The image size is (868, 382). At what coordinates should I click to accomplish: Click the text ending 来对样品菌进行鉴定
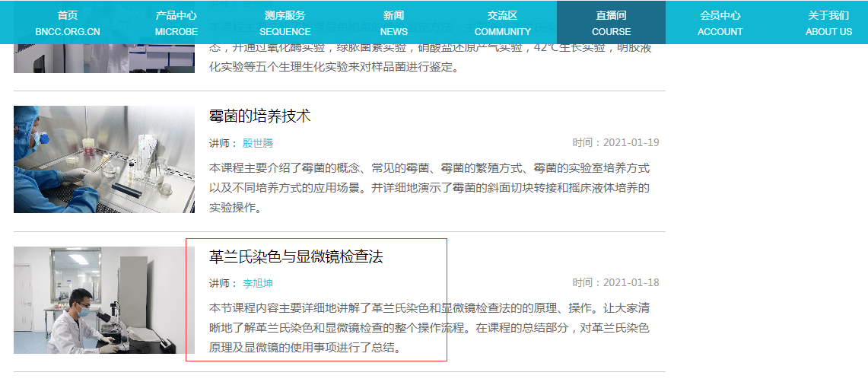334,68
